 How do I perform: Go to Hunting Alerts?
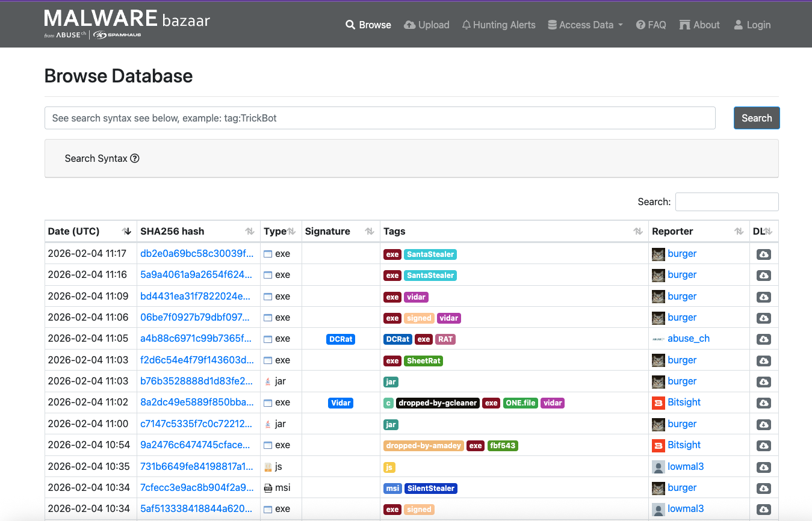[x=498, y=25]
